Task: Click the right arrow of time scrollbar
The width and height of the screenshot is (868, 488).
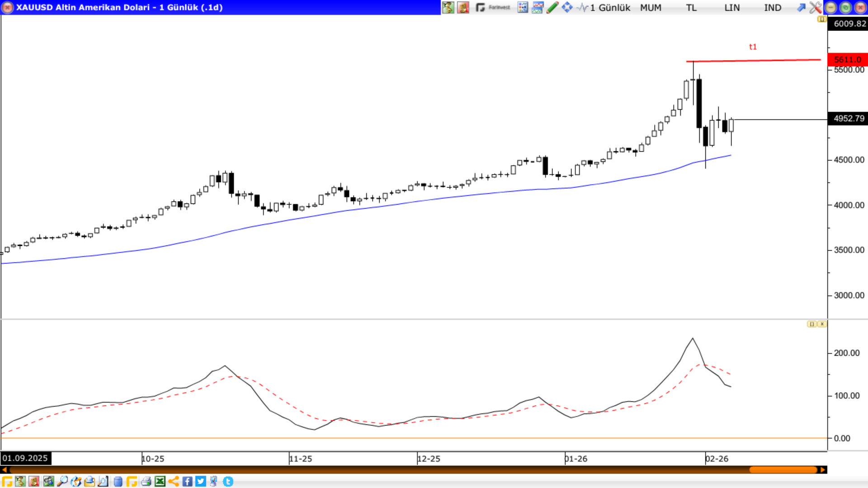Action: (x=823, y=470)
